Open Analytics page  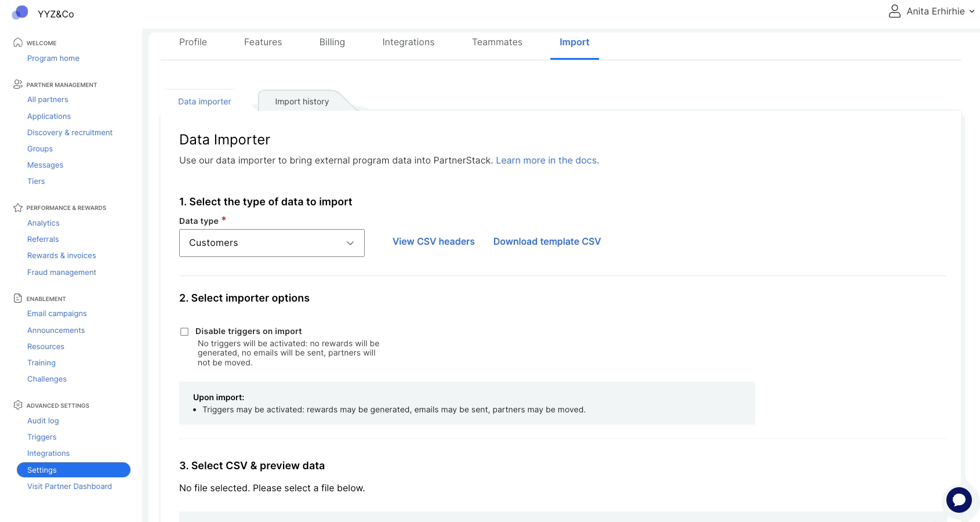pos(43,223)
